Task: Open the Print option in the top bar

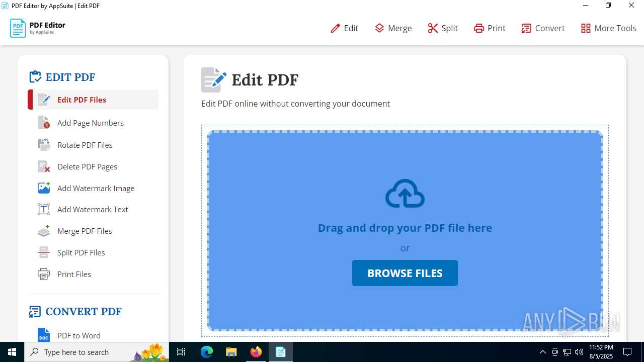Action: click(490, 28)
